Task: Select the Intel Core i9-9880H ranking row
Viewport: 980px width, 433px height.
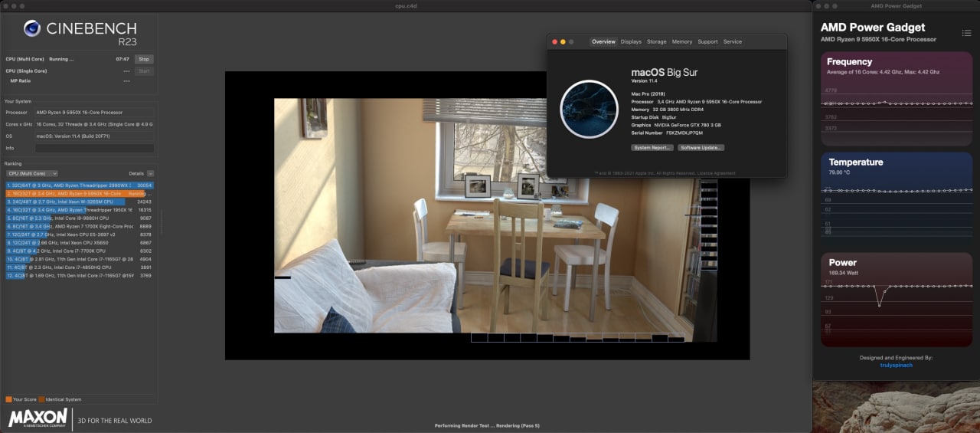Action: [80, 218]
